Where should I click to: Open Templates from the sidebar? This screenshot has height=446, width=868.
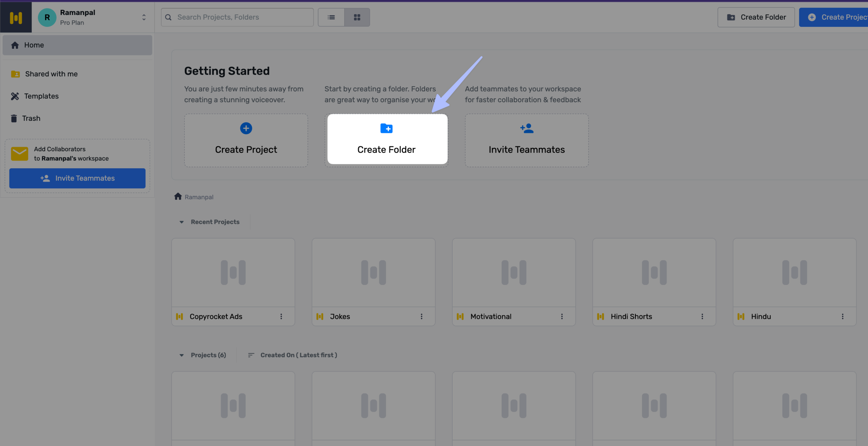point(41,96)
